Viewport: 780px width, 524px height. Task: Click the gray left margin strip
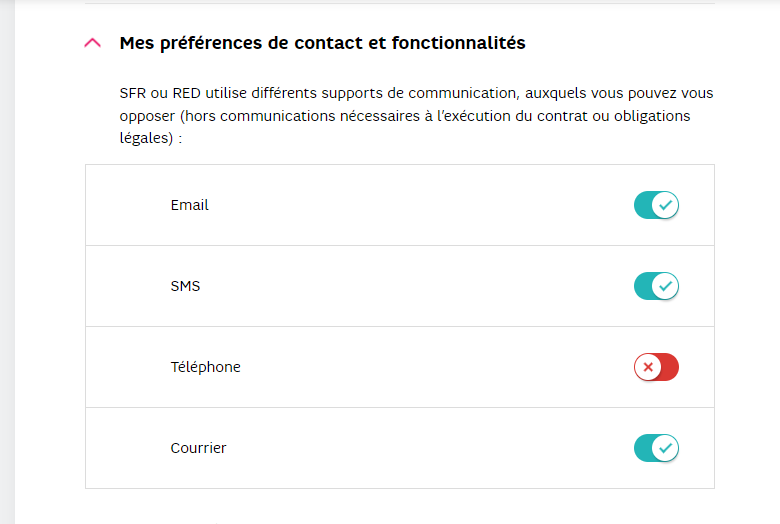tap(7, 260)
